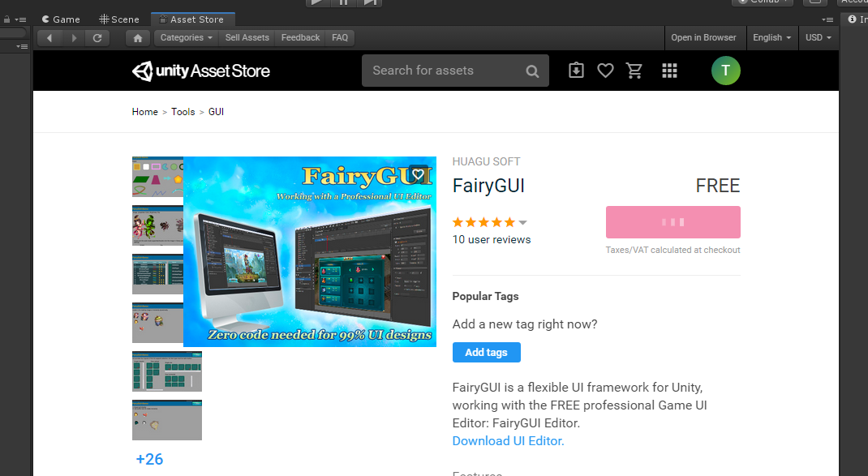Open wishlist heart icon in header

pos(605,71)
